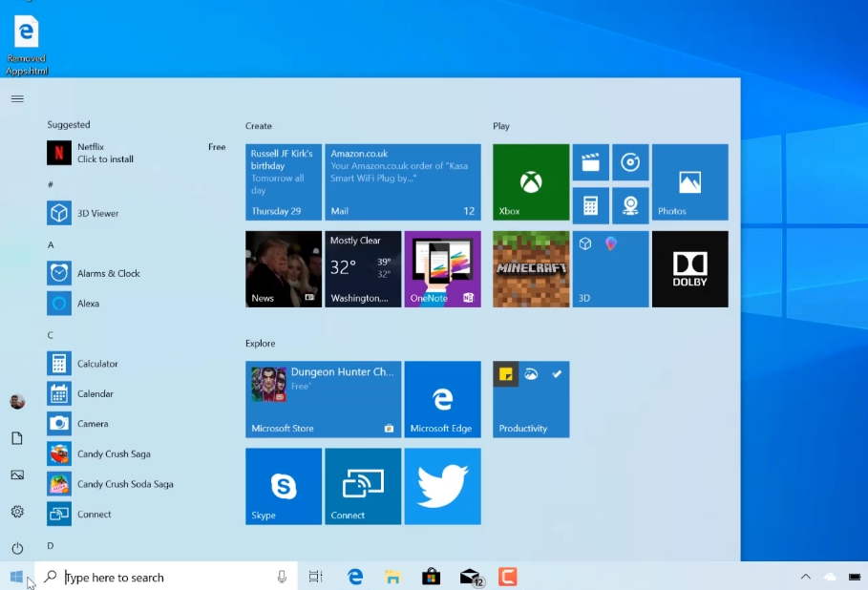Open Candy Crush Saga from app list
This screenshot has width=868, height=590.
click(x=137, y=453)
